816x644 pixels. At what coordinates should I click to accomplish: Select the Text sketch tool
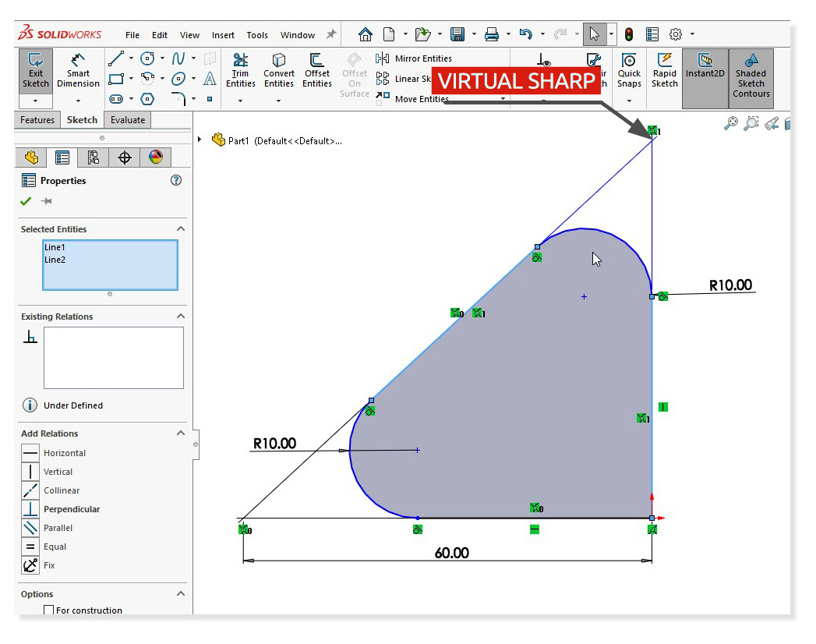[210, 79]
